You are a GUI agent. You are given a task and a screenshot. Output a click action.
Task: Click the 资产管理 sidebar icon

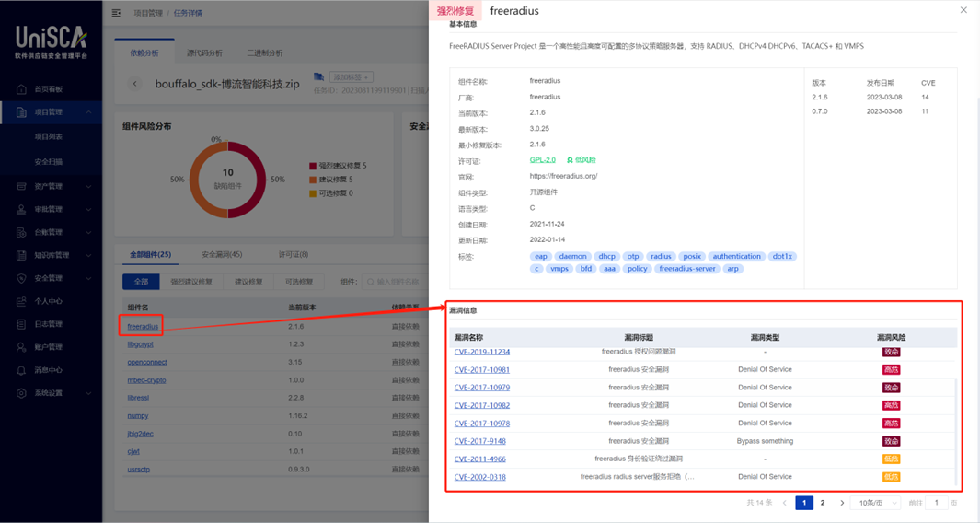pos(21,186)
